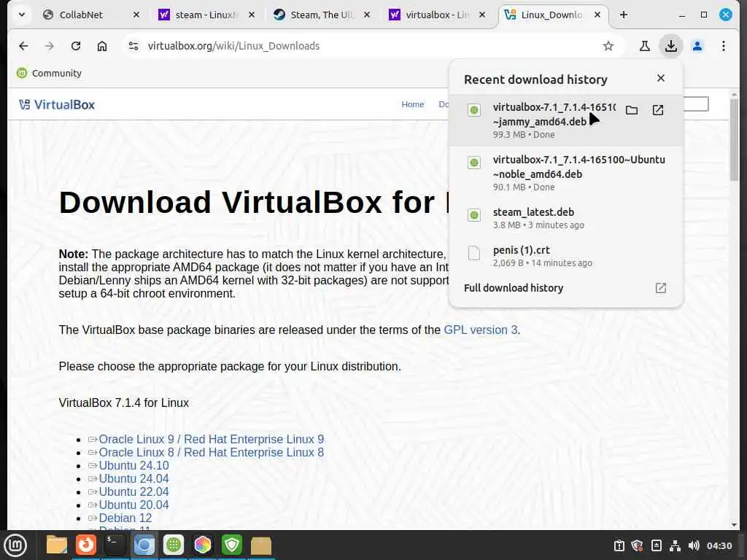Click the VirtualBox logo link
This screenshot has width=747, height=560.
point(57,104)
